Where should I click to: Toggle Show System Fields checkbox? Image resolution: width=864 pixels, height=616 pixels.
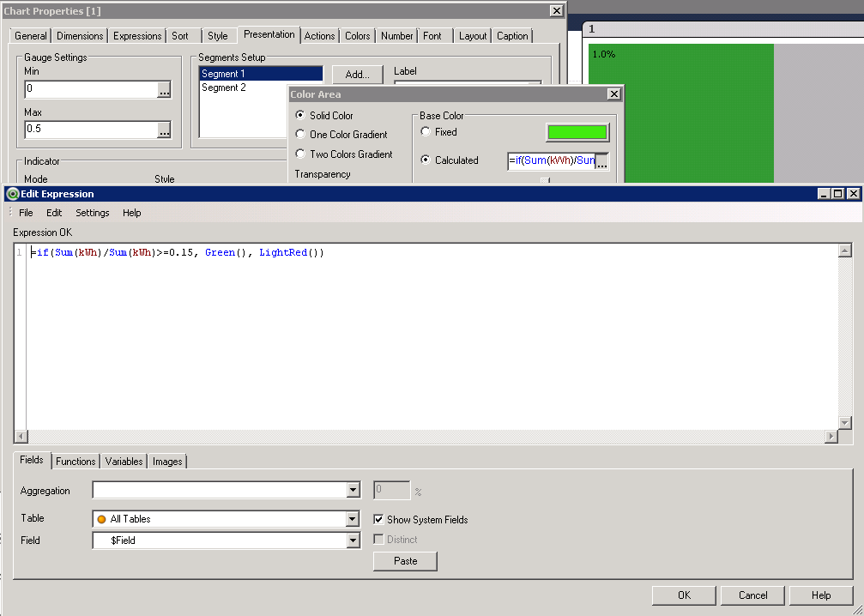click(x=378, y=520)
